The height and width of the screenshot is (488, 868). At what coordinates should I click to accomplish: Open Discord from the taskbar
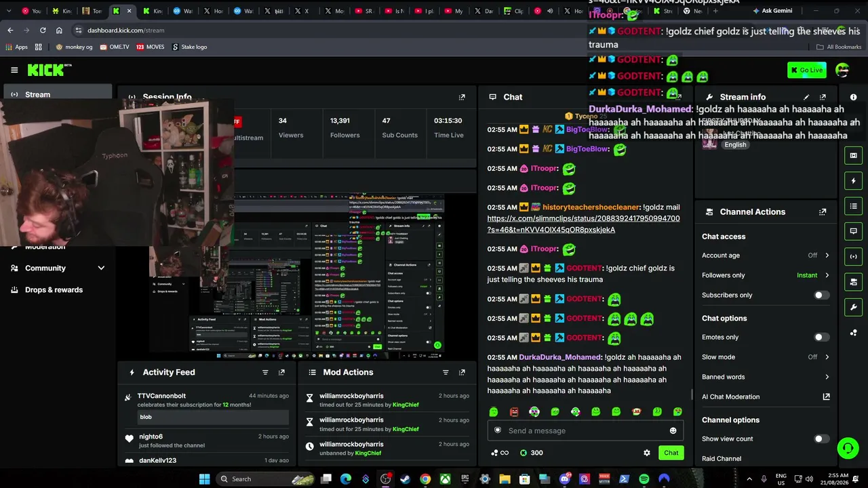pyautogui.click(x=564, y=479)
